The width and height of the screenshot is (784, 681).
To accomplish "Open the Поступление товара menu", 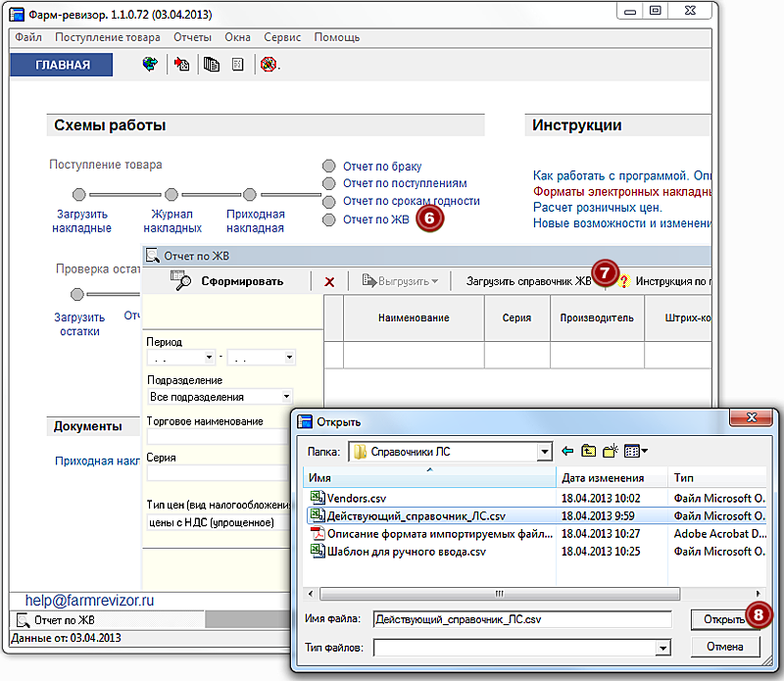I will point(108,37).
